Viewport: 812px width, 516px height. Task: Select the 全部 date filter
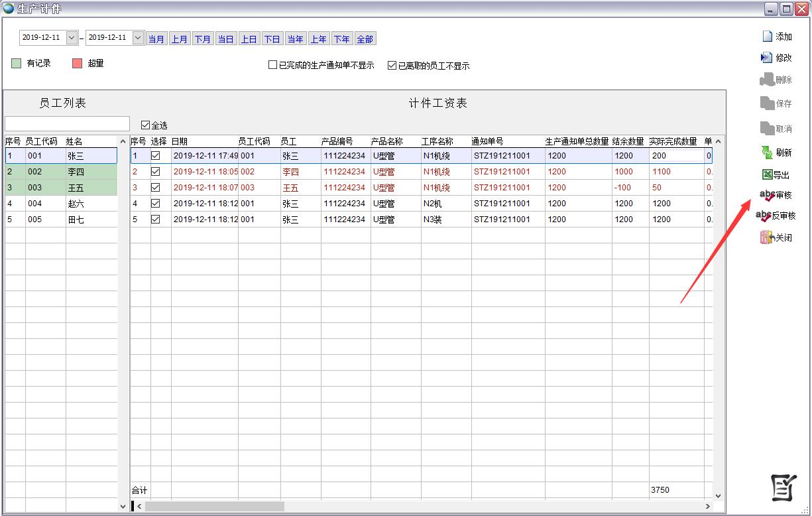coord(365,39)
